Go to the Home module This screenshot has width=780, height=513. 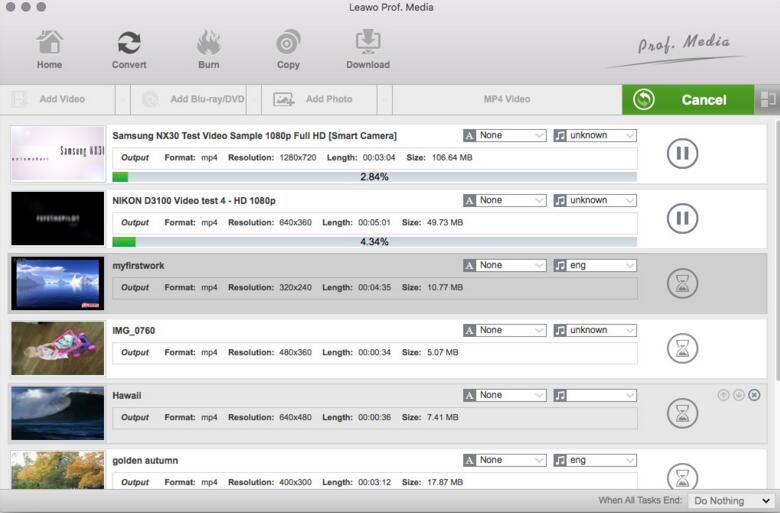(x=49, y=50)
